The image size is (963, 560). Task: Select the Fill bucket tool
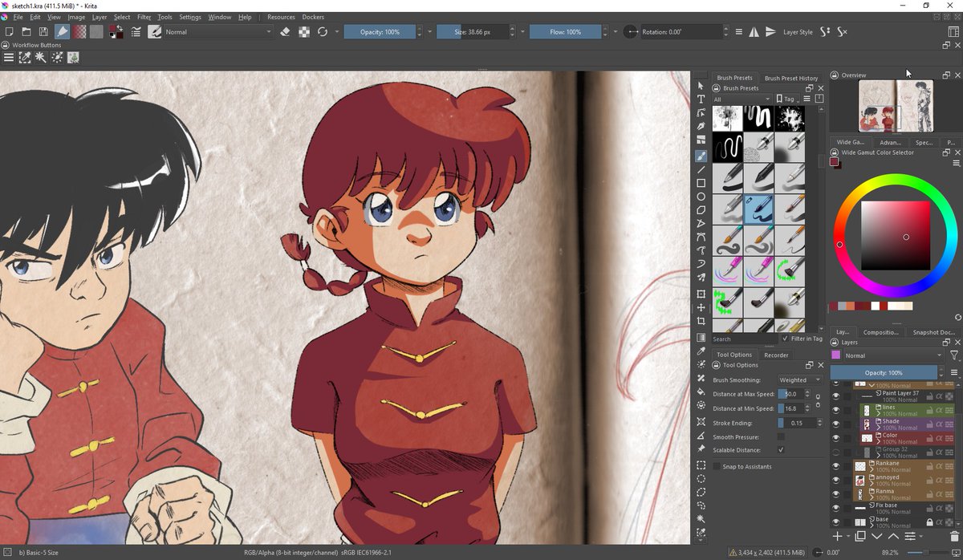(x=701, y=392)
